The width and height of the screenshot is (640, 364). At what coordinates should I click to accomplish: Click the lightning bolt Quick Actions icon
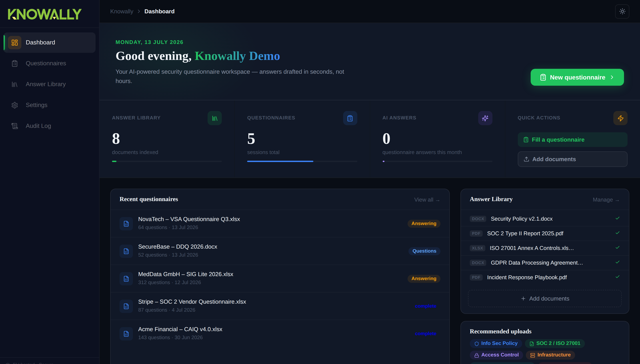(620, 118)
